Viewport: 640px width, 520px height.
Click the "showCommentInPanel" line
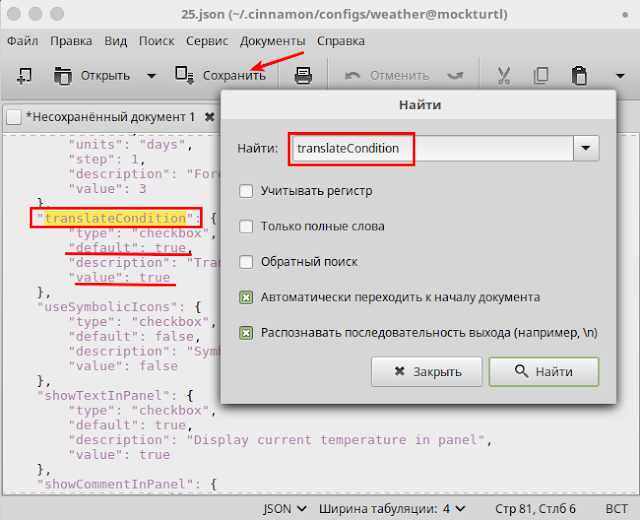pyautogui.click(x=127, y=484)
